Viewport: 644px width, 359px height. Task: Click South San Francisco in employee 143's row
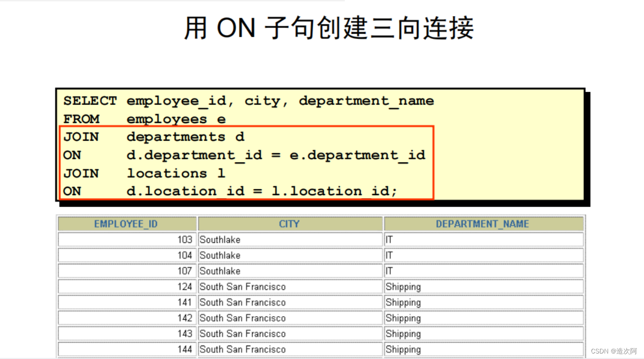click(x=290, y=334)
